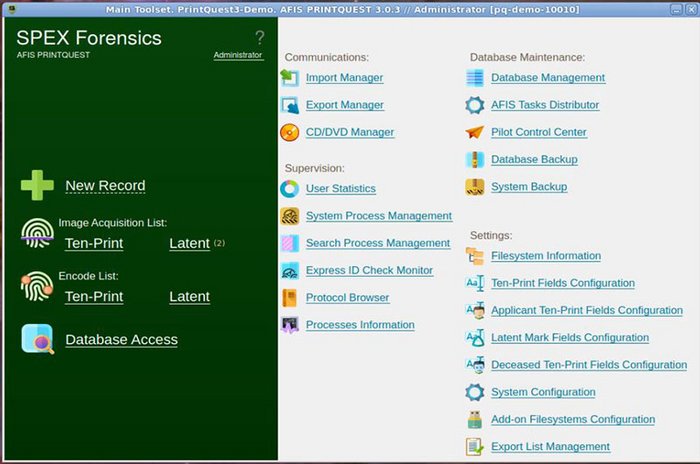Open the System Backup link

pyautogui.click(x=529, y=187)
